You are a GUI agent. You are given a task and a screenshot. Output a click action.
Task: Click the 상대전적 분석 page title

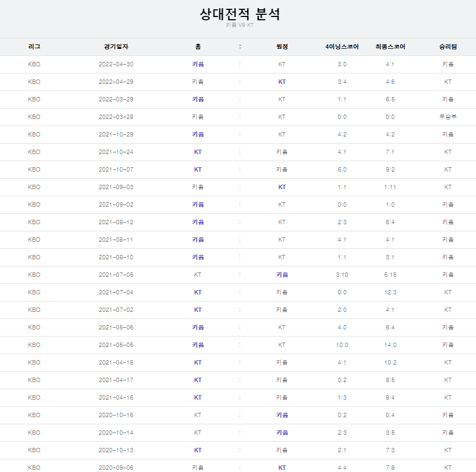click(240, 14)
